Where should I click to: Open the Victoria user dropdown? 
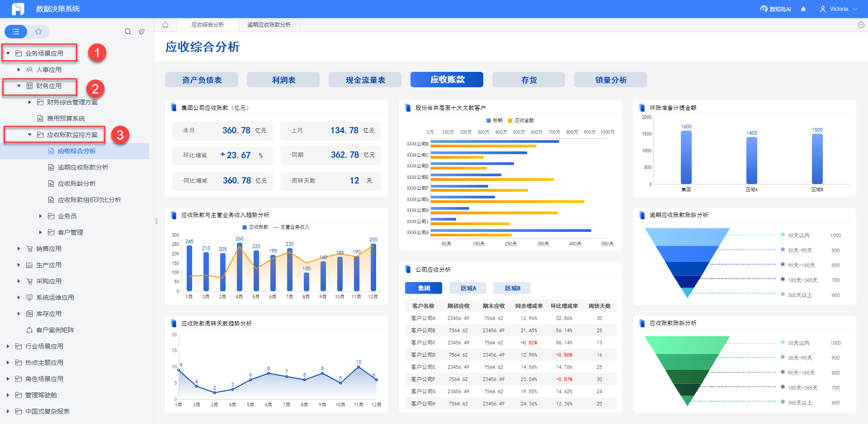tap(839, 9)
